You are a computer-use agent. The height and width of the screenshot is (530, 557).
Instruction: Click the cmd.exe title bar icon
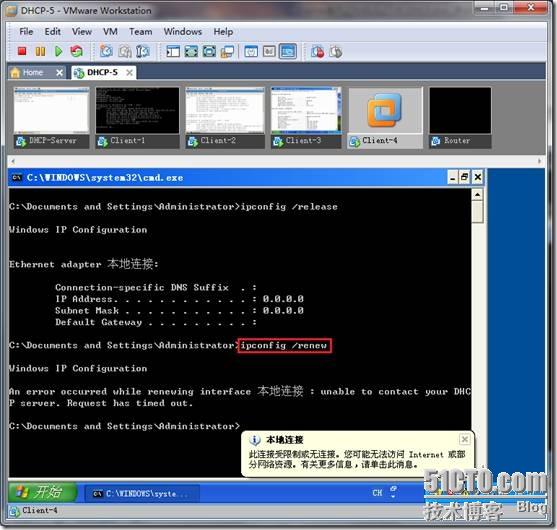click(17, 177)
